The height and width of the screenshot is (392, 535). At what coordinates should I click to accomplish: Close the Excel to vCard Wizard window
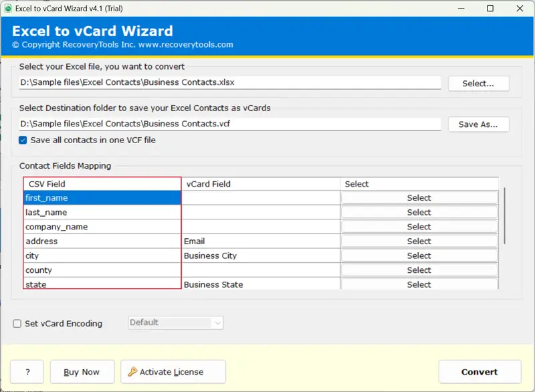coord(520,8)
